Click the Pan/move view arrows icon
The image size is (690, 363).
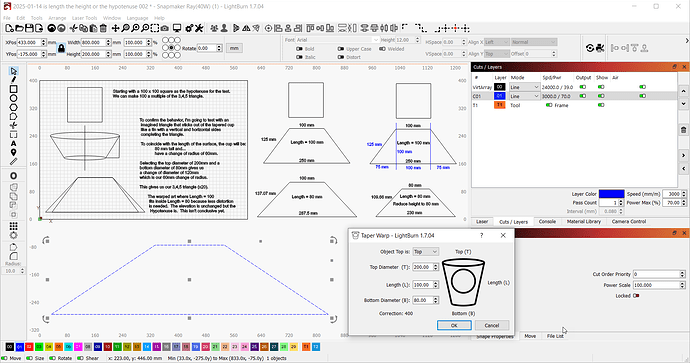tap(115, 29)
